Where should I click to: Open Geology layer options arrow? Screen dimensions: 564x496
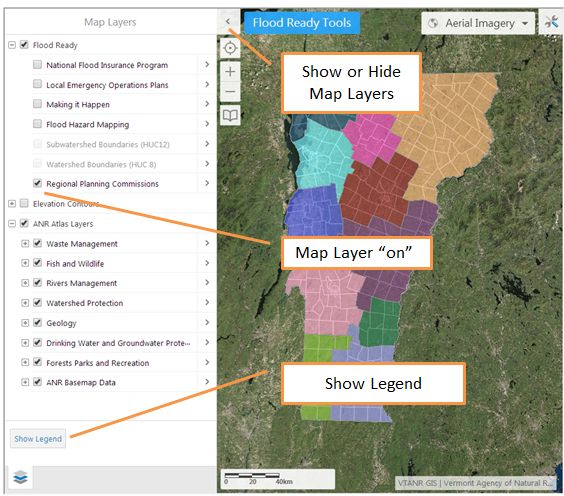click(x=207, y=322)
